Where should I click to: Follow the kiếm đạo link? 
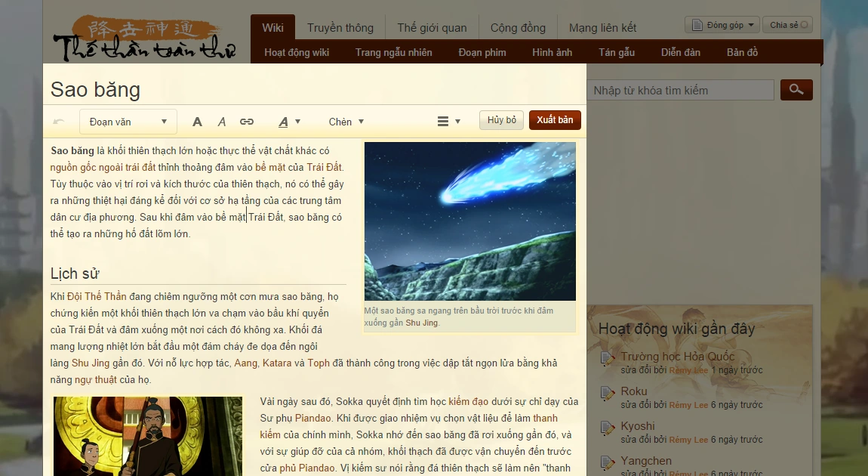coord(468,402)
